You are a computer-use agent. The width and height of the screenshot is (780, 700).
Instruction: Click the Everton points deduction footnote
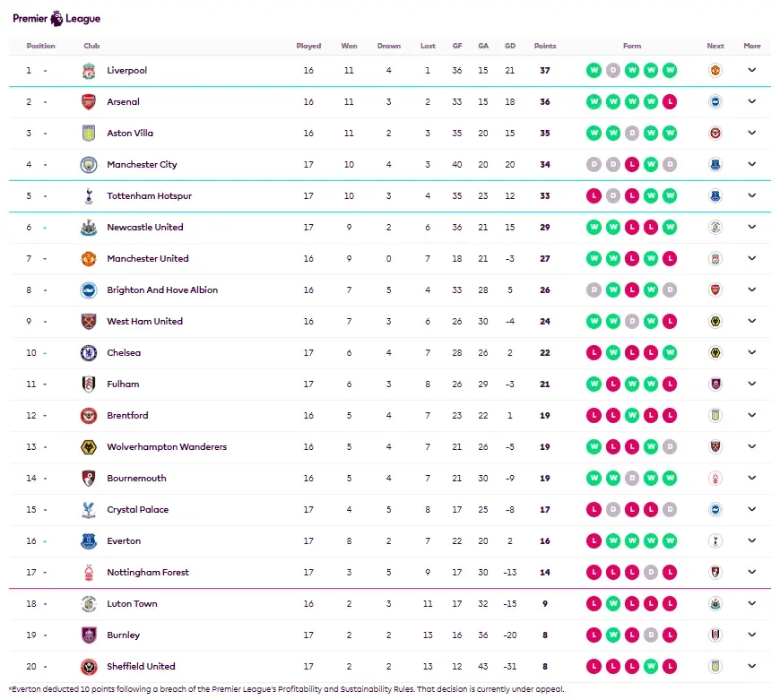(287, 689)
